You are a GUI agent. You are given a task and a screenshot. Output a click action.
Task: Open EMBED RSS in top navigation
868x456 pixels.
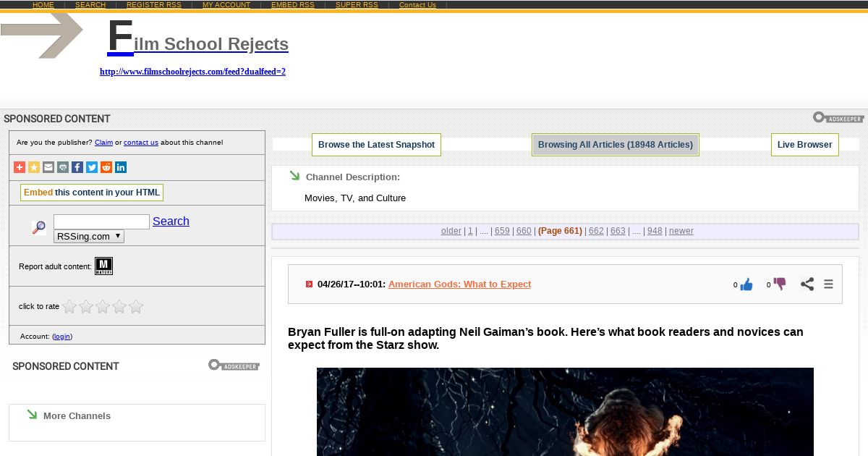click(293, 5)
